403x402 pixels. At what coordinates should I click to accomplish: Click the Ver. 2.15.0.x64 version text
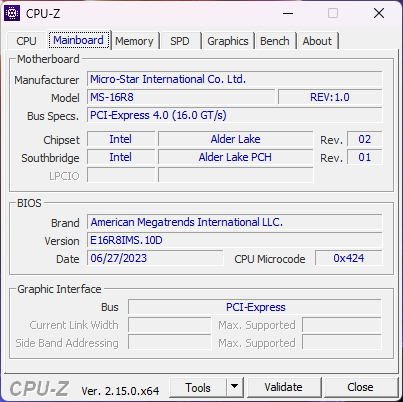point(120,391)
